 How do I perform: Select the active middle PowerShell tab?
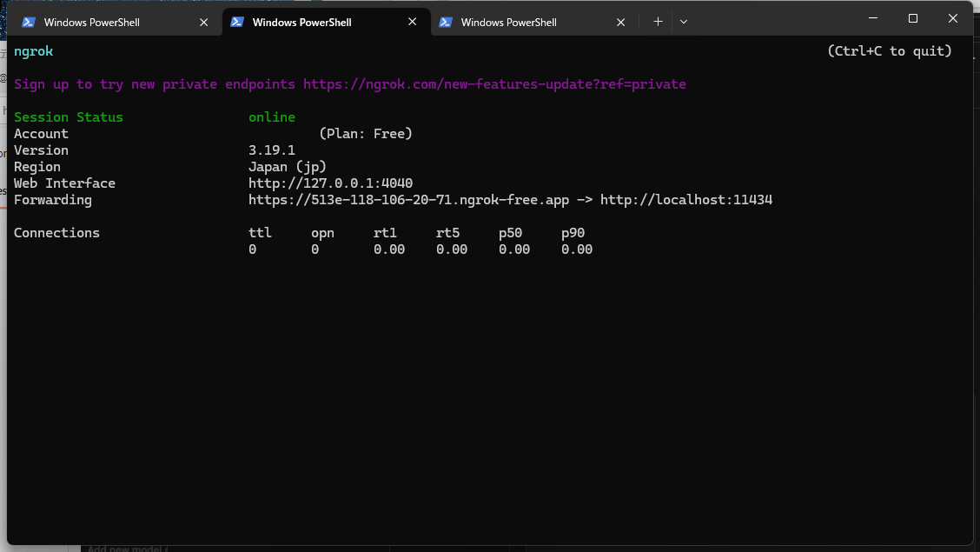pyautogui.click(x=327, y=22)
